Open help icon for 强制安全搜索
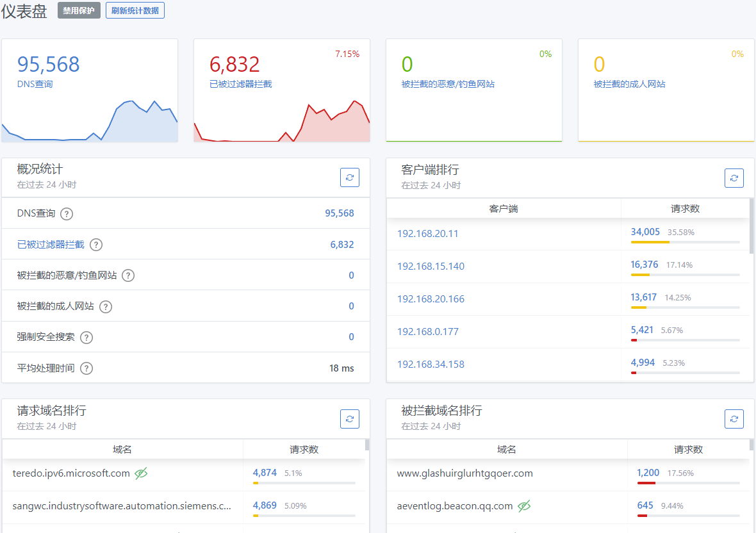 coord(86,337)
